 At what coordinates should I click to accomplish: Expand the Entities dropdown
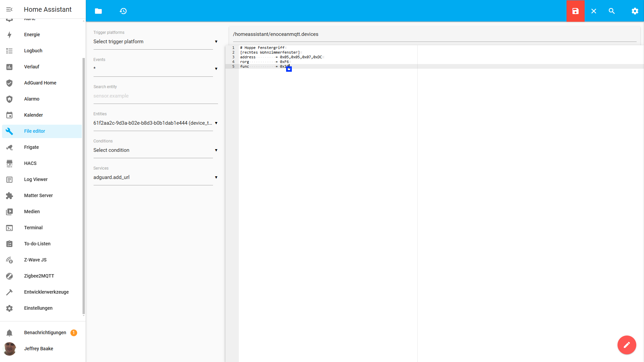click(x=155, y=123)
